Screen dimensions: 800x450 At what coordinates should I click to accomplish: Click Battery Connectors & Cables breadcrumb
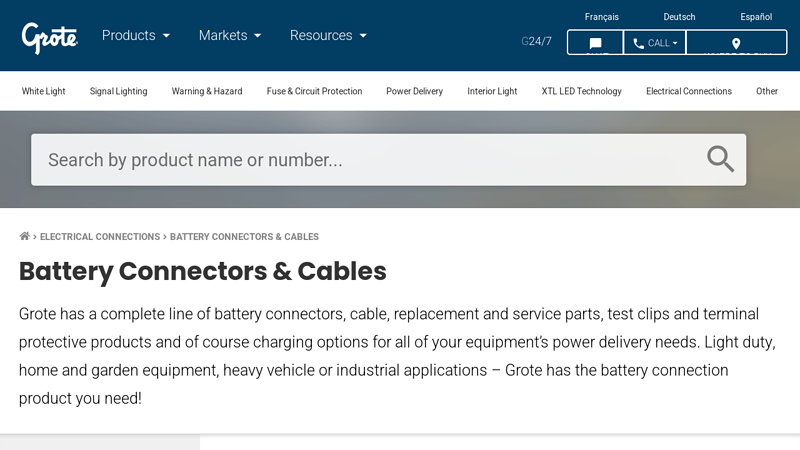[244, 237]
